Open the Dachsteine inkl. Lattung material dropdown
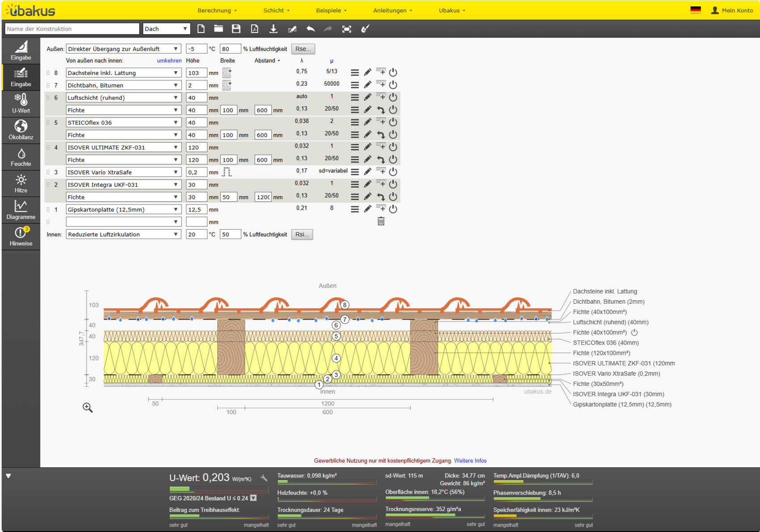Screen dimensions: 760x532 pos(123,73)
